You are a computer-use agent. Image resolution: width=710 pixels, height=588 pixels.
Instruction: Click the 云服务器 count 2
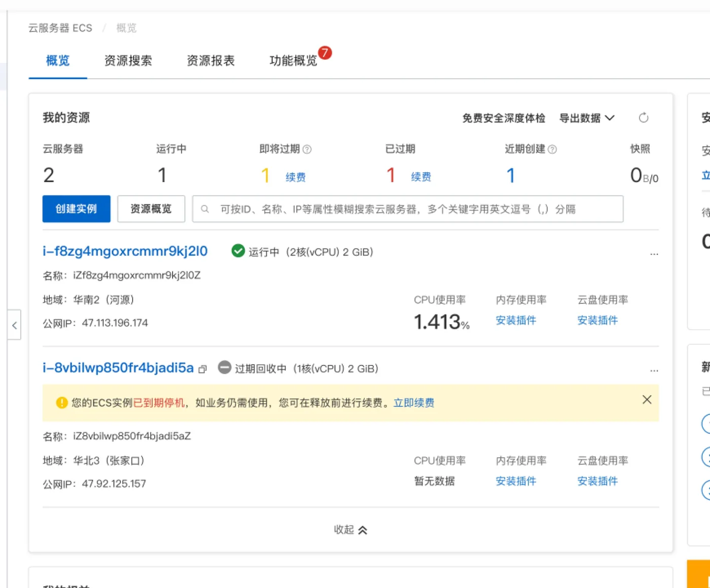click(49, 176)
